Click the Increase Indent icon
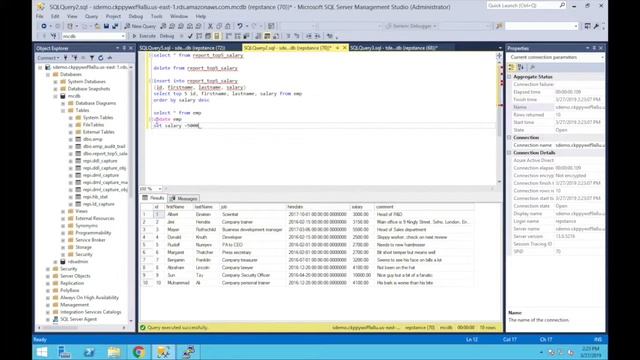 [318, 36]
